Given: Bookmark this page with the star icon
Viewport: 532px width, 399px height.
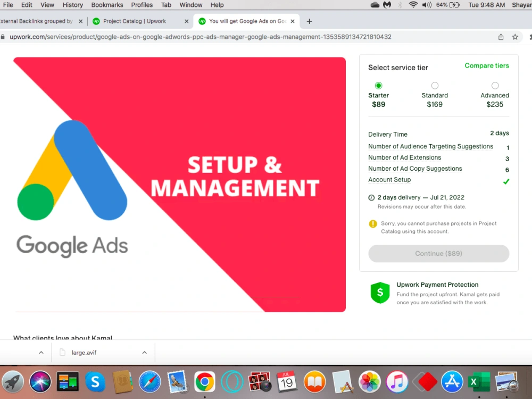Looking at the screenshot, I should pyautogui.click(x=515, y=37).
